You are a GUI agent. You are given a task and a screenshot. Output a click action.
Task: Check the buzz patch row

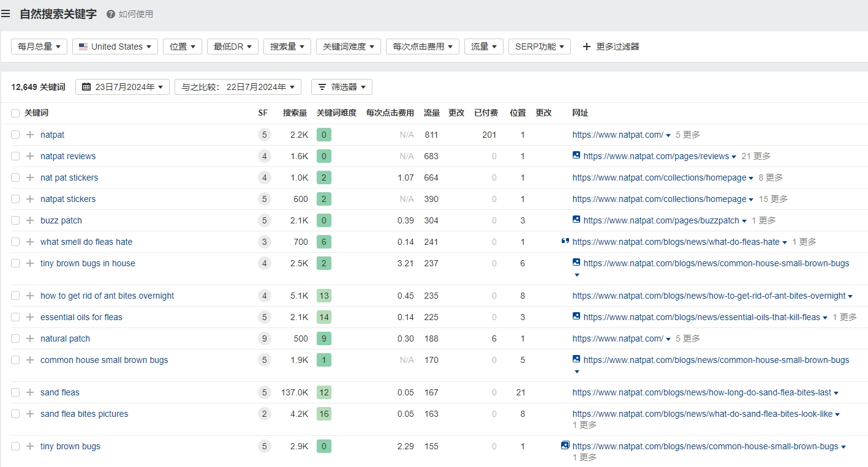[15, 220]
